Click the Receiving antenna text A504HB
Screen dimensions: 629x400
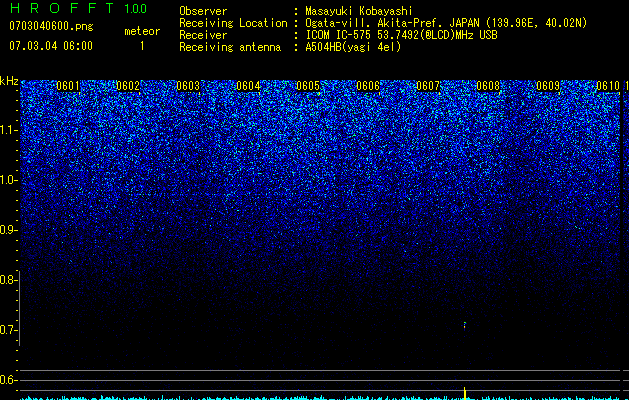353,47
